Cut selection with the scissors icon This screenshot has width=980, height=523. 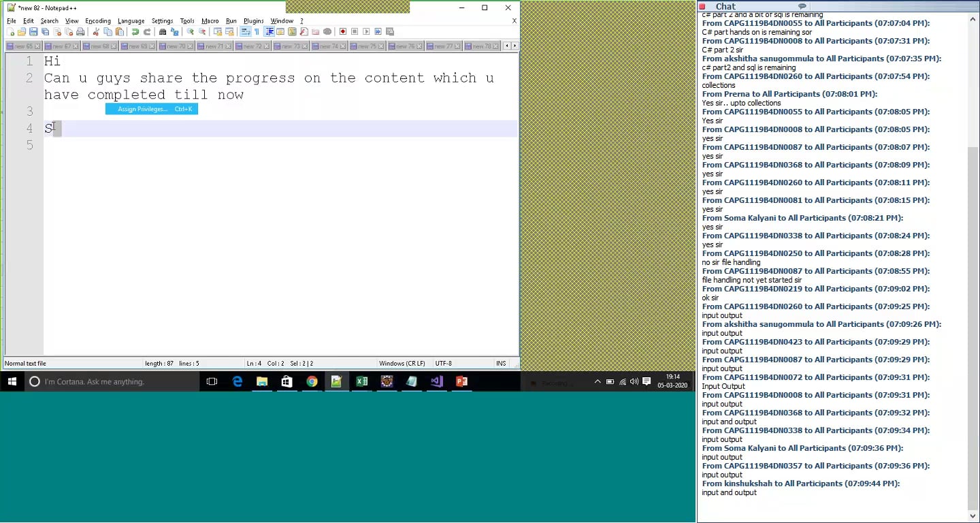(x=96, y=31)
